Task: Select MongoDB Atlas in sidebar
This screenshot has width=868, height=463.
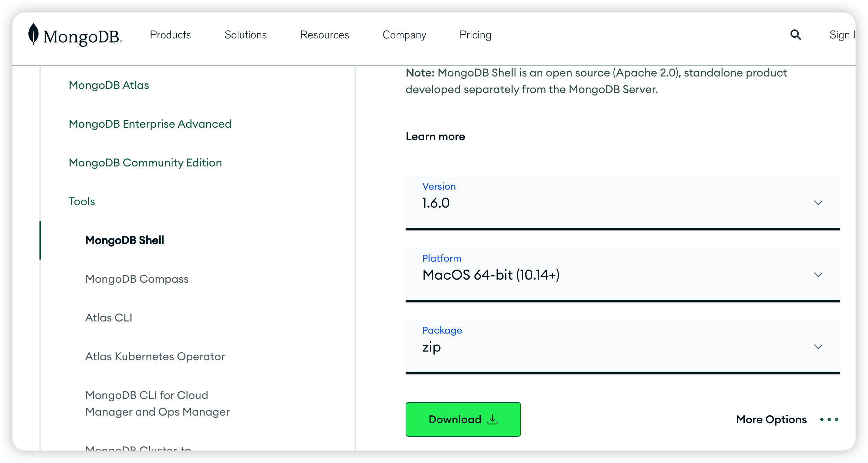Action: 109,85
